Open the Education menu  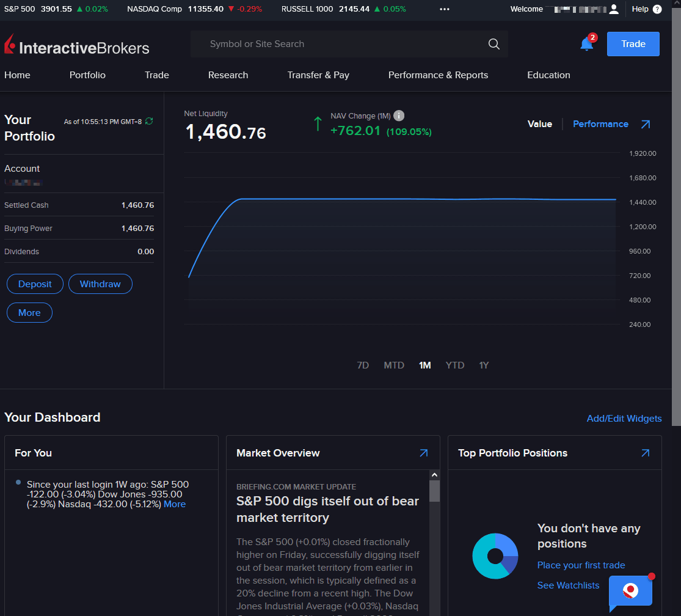pyautogui.click(x=548, y=75)
